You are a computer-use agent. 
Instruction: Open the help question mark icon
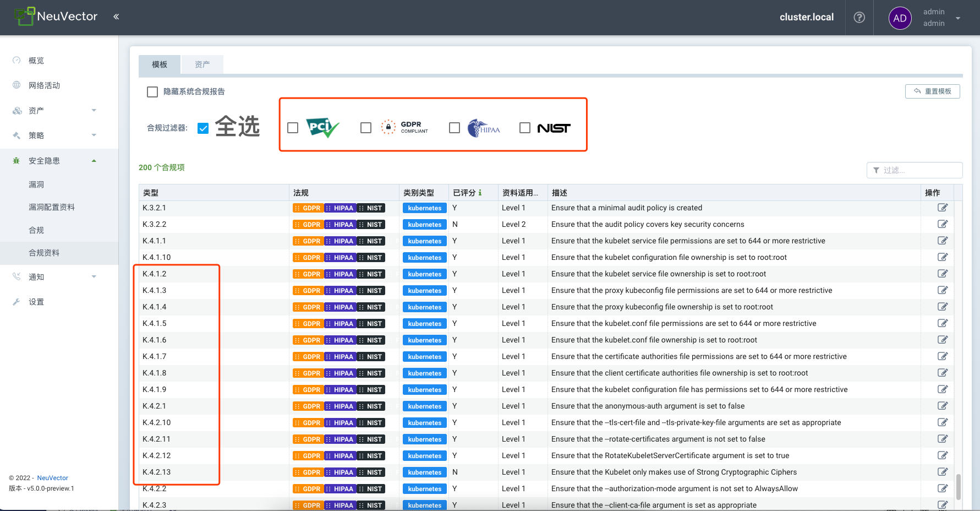pyautogui.click(x=859, y=18)
